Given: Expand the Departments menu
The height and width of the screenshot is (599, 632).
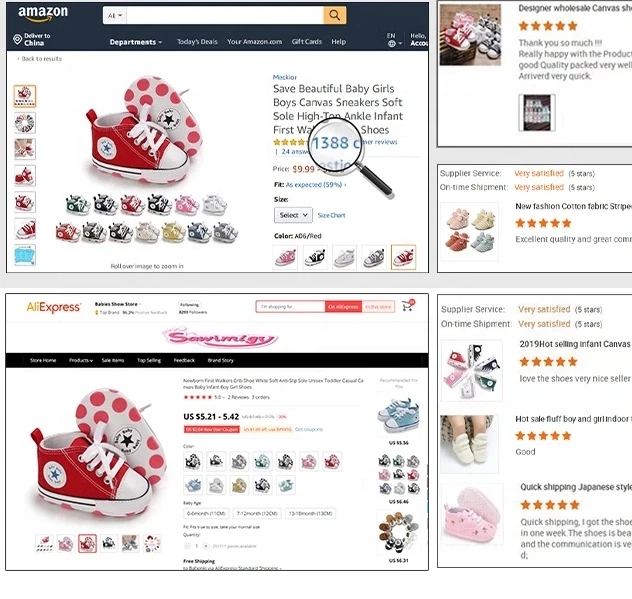Looking at the screenshot, I should [135, 42].
